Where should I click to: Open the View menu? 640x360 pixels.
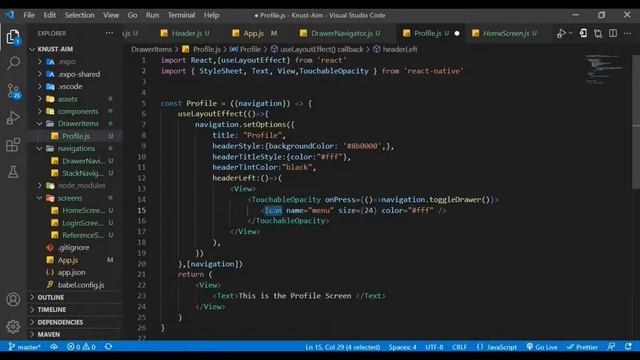111,15
